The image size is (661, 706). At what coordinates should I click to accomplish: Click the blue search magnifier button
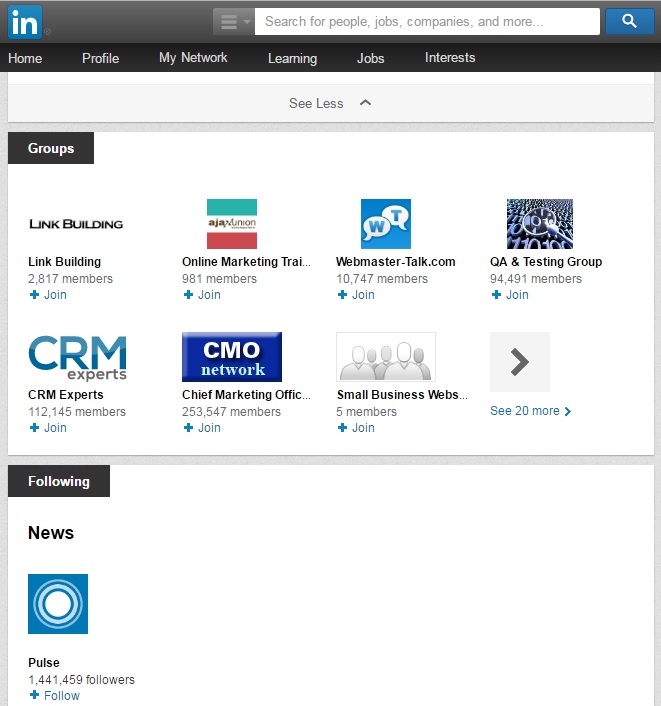(629, 21)
